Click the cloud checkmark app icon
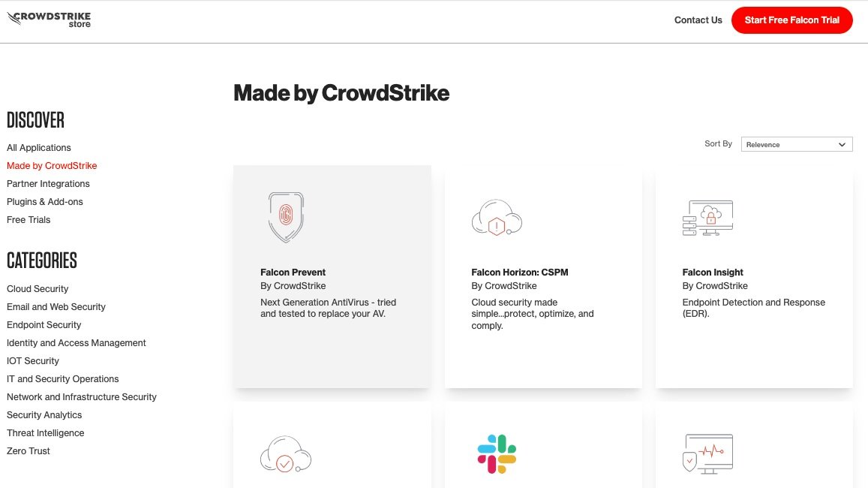 285,453
